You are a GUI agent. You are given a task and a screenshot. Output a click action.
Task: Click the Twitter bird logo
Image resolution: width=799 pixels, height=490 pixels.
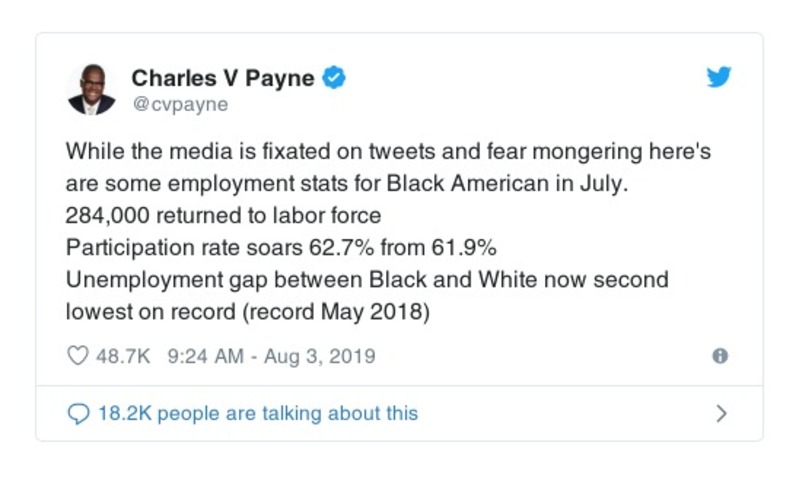(719, 78)
